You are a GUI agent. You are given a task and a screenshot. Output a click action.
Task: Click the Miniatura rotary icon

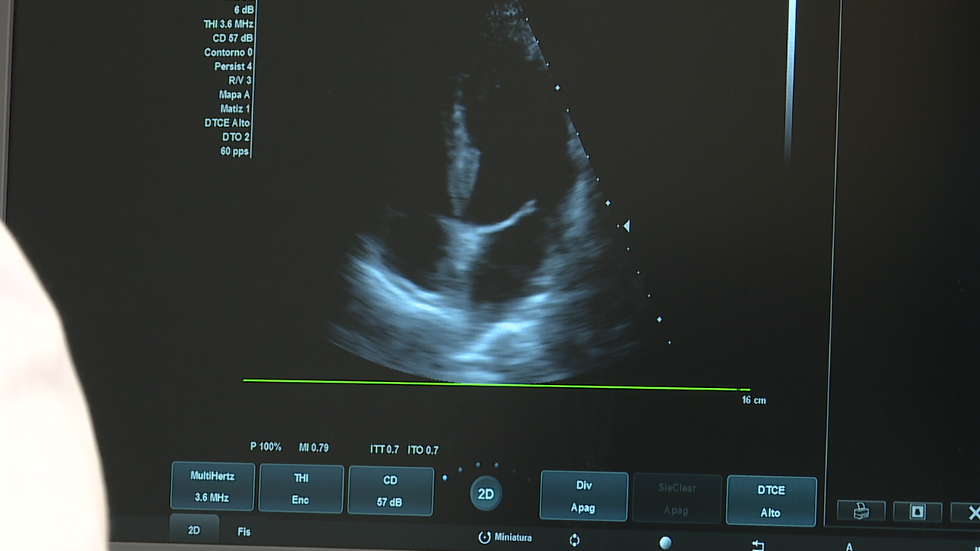(485, 537)
